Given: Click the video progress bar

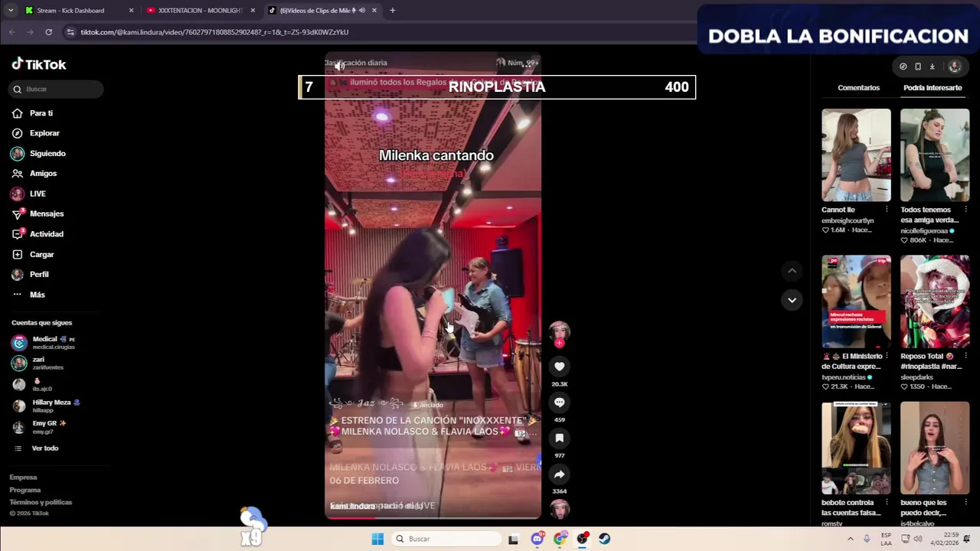Looking at the screenshot, I should pyautogui.click(x=433, y=518).
